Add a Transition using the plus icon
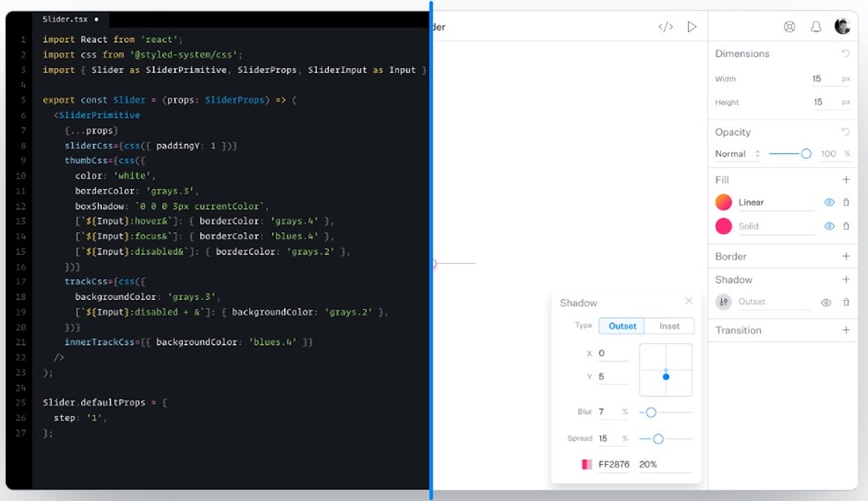Screen dimensions: 868x501 point(846,330)
